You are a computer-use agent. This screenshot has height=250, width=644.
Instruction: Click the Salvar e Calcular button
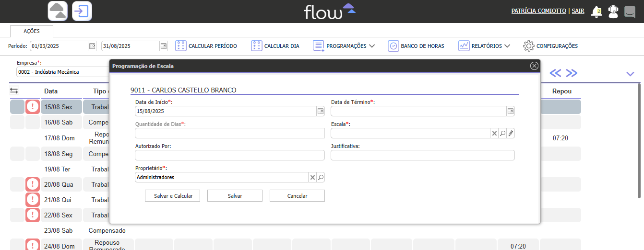(173, 196)
